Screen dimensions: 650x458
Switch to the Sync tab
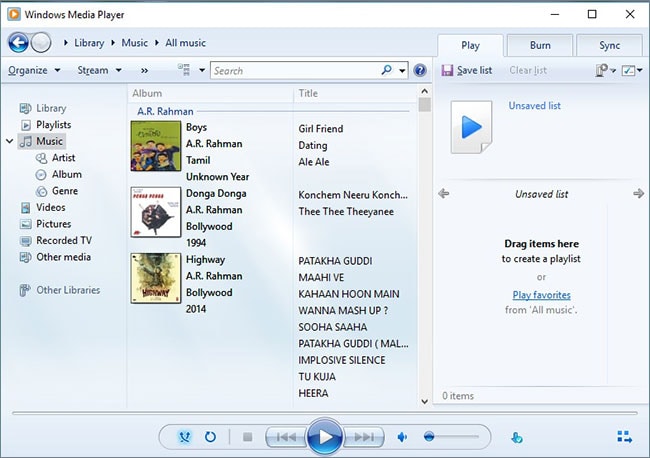click(x=609, y=45)
